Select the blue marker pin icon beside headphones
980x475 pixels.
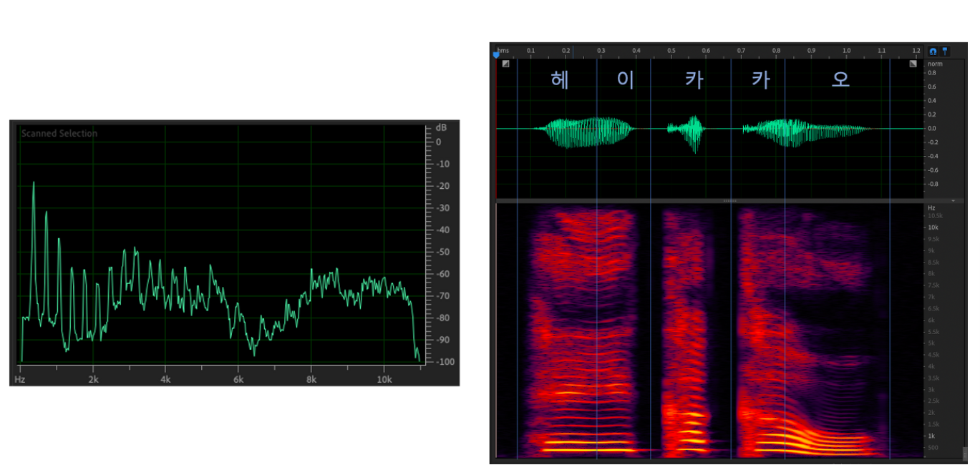pos(945,52)
